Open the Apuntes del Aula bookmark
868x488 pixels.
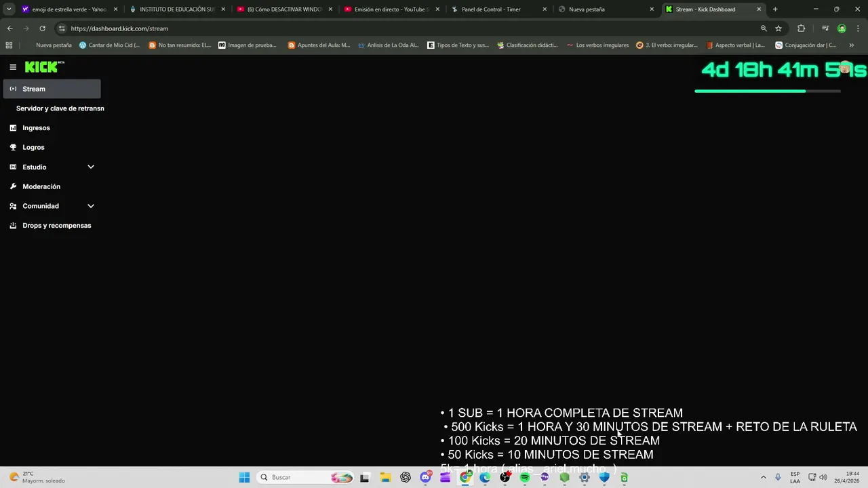[x=319, y=45]
